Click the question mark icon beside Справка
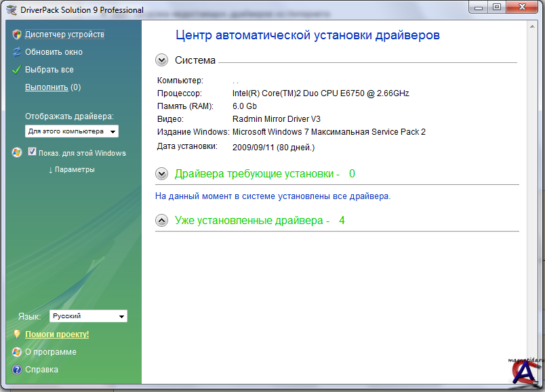 [17, 370]
